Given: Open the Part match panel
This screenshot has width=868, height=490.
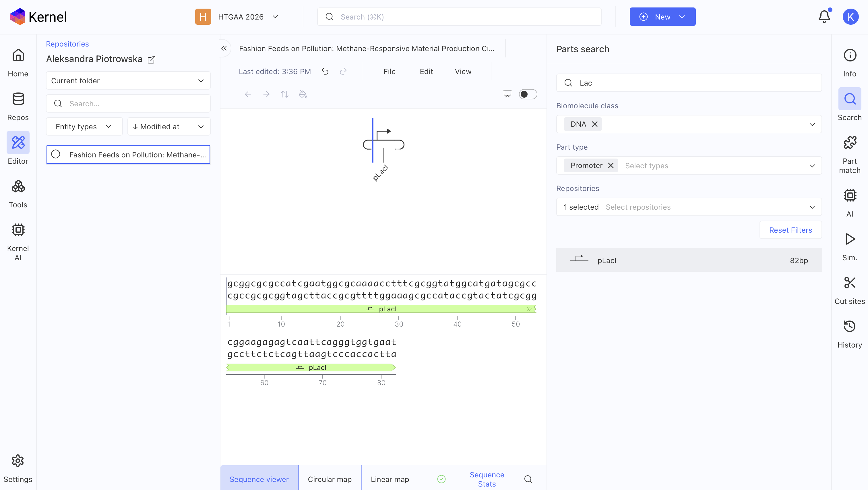Looking at the screenshot, I should [850, 155].
